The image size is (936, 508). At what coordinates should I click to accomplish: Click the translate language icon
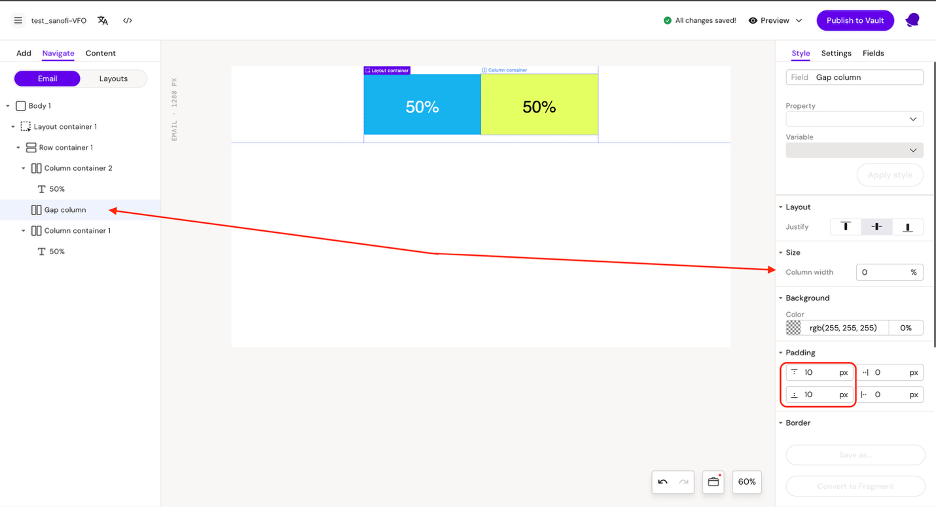(103, 20)
